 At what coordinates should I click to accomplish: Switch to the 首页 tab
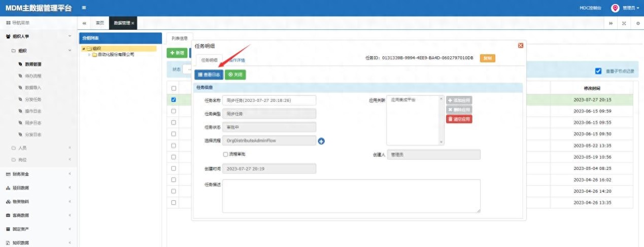(99, 23)
